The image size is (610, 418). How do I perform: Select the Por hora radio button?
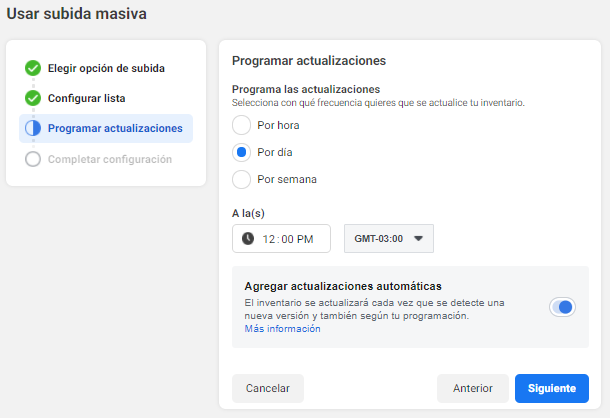click(x=241, y=125)
